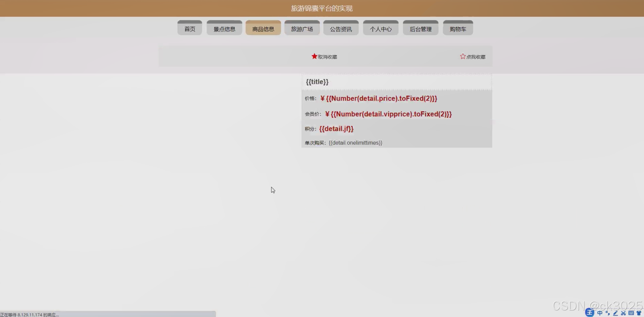Click the outlined star 点我收藏 icon
The image size is (644, 317).
(463, 56)
